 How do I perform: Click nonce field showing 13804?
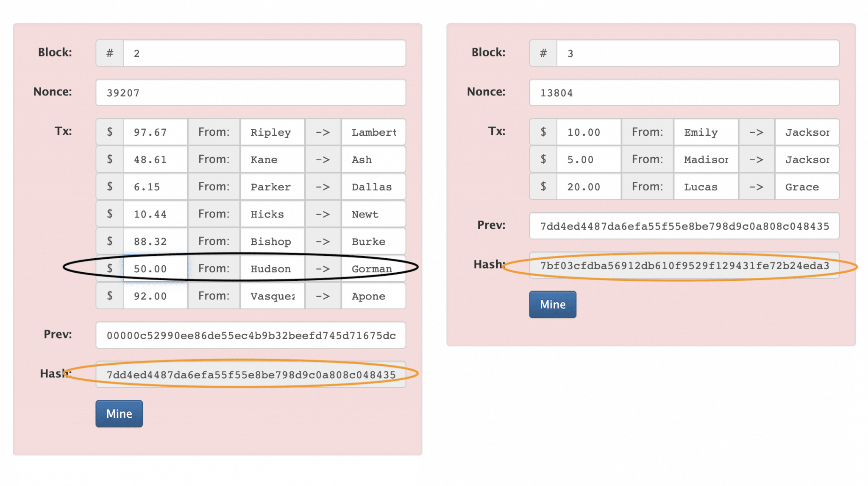tap(684, 92)
